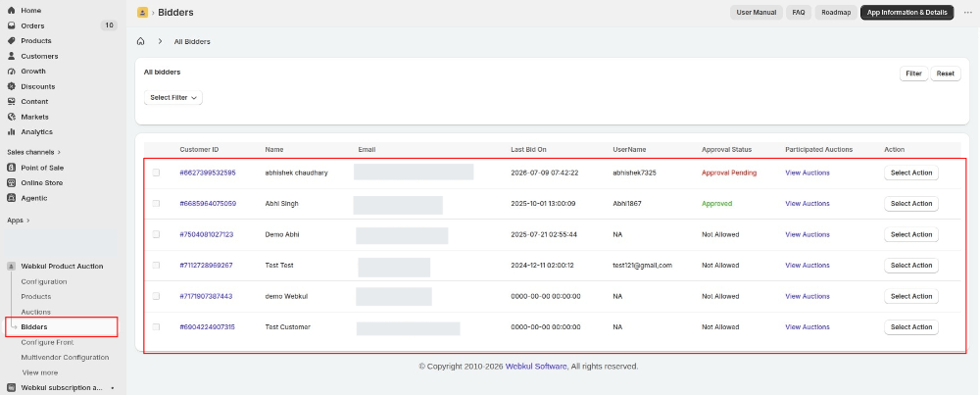Click Last Bid On column header

[x=528, y=150]
